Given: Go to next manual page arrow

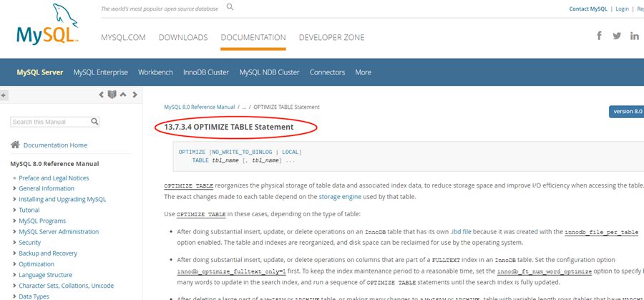Looking at the screenshot, I should tap(135, 95).
